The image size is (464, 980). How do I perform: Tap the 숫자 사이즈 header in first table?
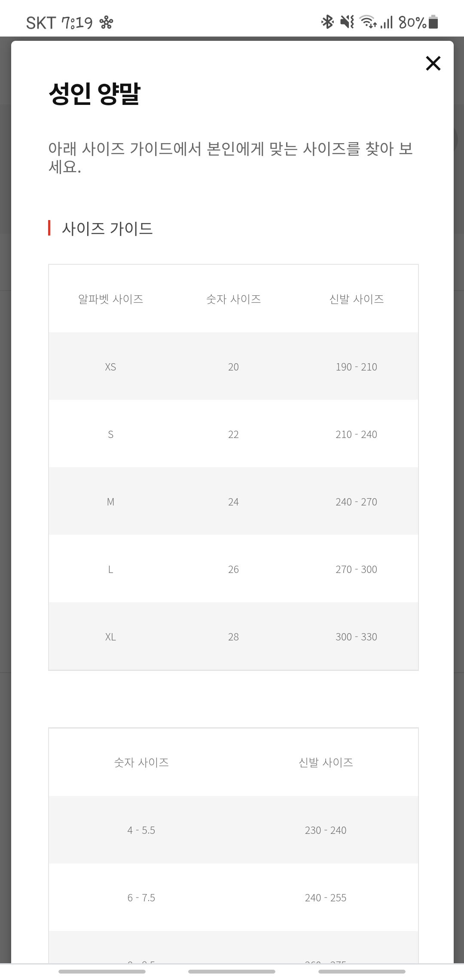(x=233, y=299)
